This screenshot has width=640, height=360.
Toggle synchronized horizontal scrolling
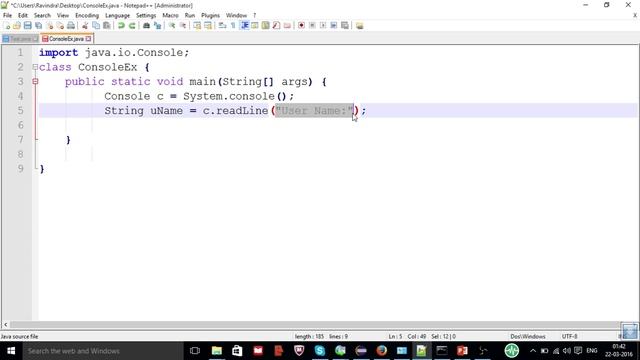208,26
